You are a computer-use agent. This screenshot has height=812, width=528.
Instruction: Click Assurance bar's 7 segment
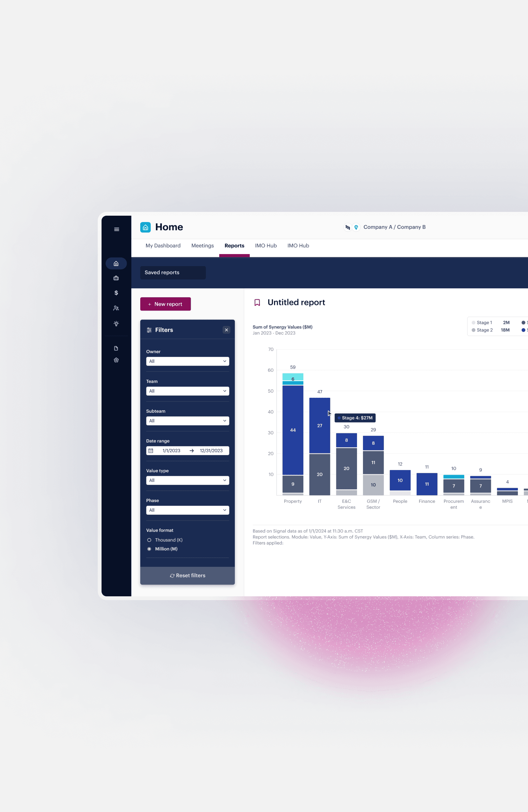click(x=480, y=486)
